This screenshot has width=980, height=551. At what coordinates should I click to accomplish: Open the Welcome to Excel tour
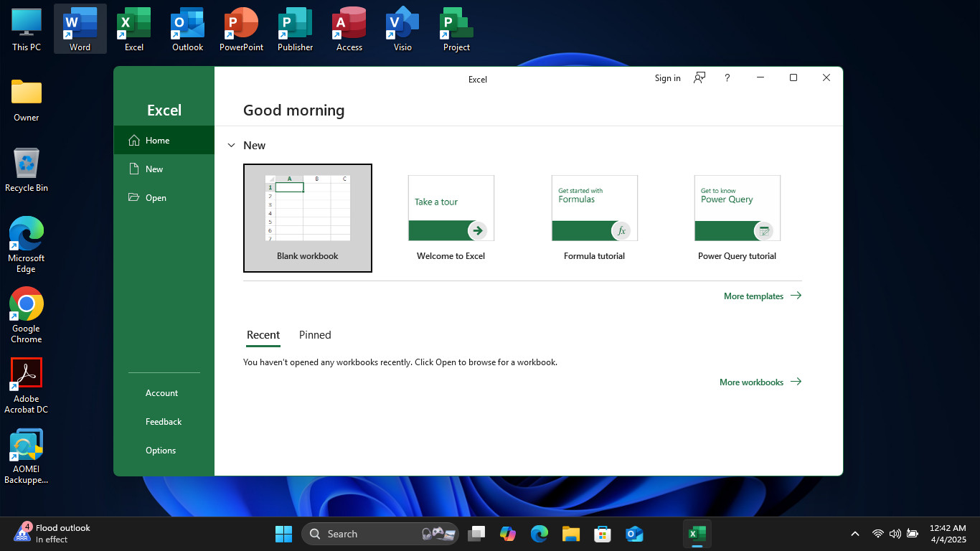pyautogui.click(x=451, y=218)
